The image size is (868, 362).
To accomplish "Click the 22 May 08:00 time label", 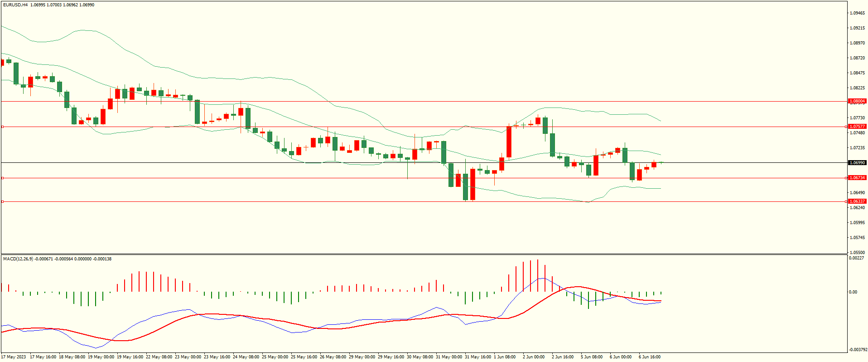I will pos(159,357).
